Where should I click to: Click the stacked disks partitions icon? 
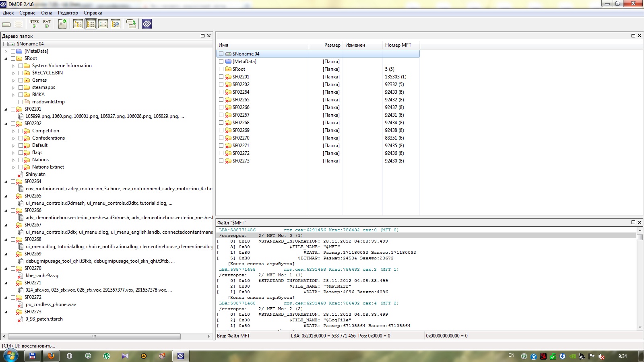[x=19, y=24]
